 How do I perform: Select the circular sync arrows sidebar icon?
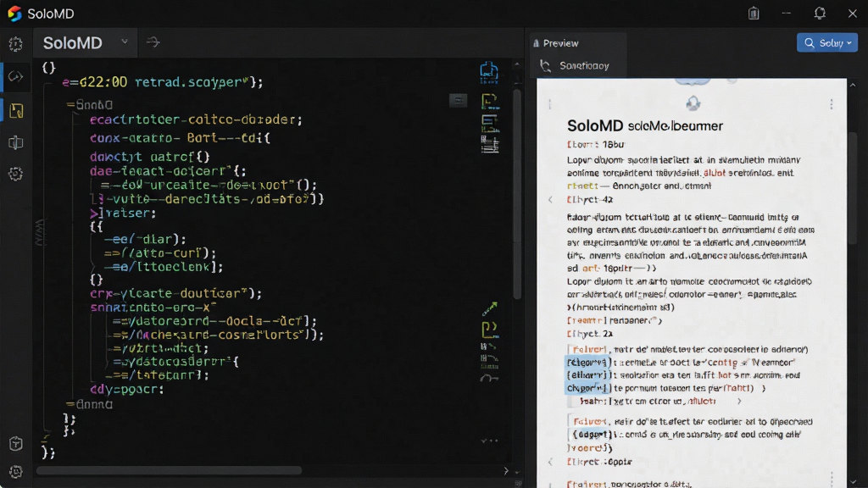[15, 76]
